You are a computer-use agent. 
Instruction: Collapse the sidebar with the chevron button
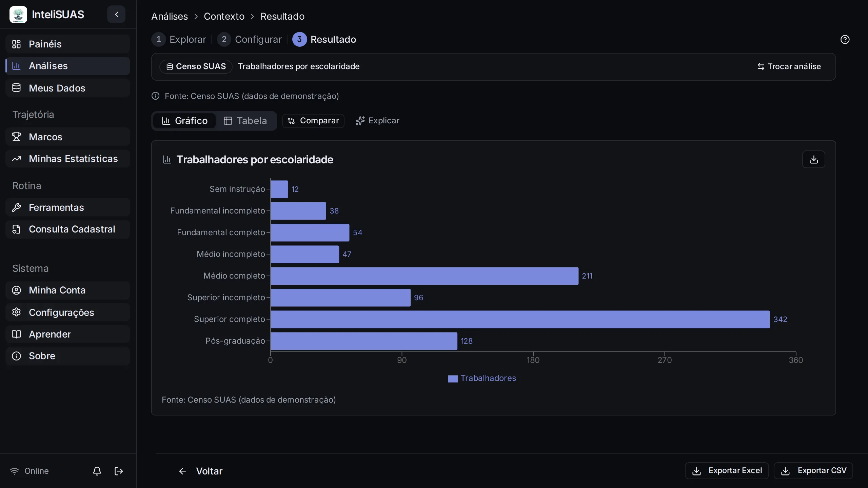[116, 14]
